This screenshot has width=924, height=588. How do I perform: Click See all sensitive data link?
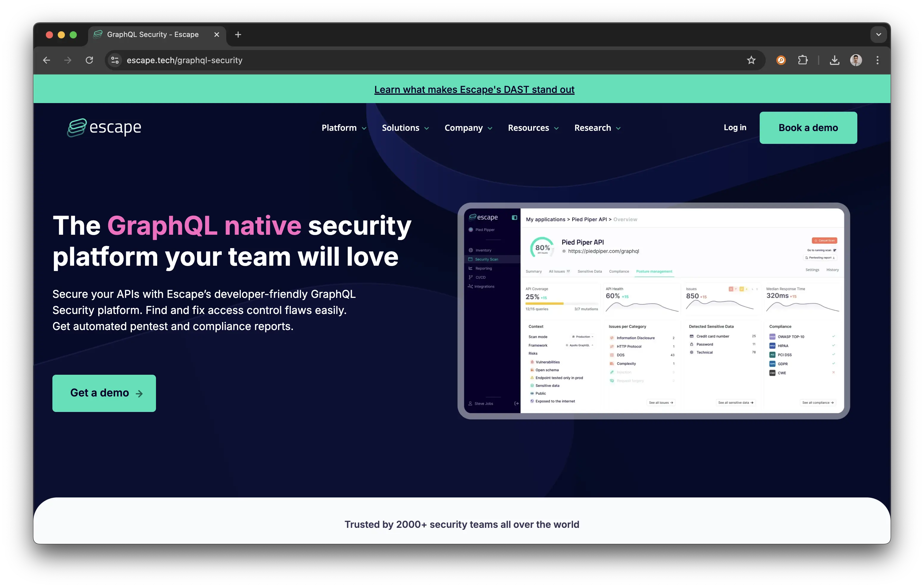pyautogui.click(x=736, y=402)
